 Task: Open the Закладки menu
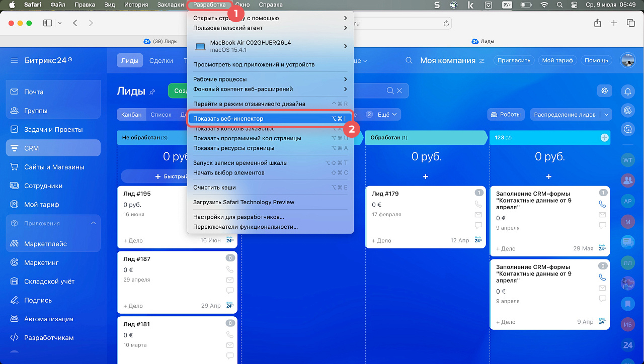pos(170,5)
